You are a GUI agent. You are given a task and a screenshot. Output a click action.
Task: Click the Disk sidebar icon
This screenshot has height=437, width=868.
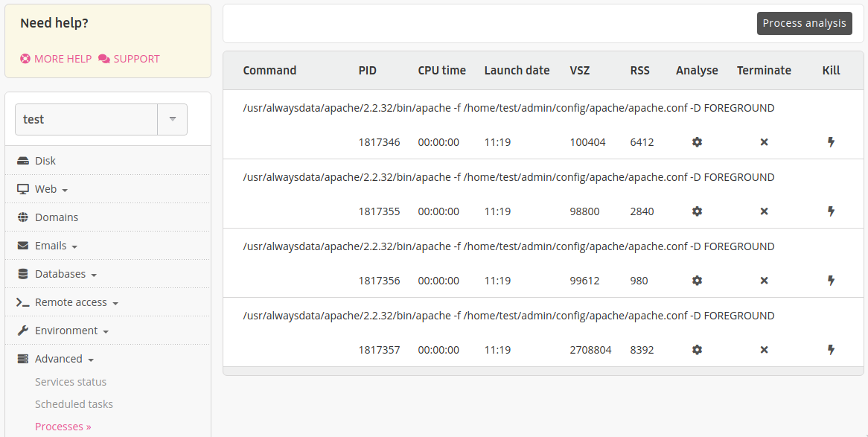(x=22, y=160)
